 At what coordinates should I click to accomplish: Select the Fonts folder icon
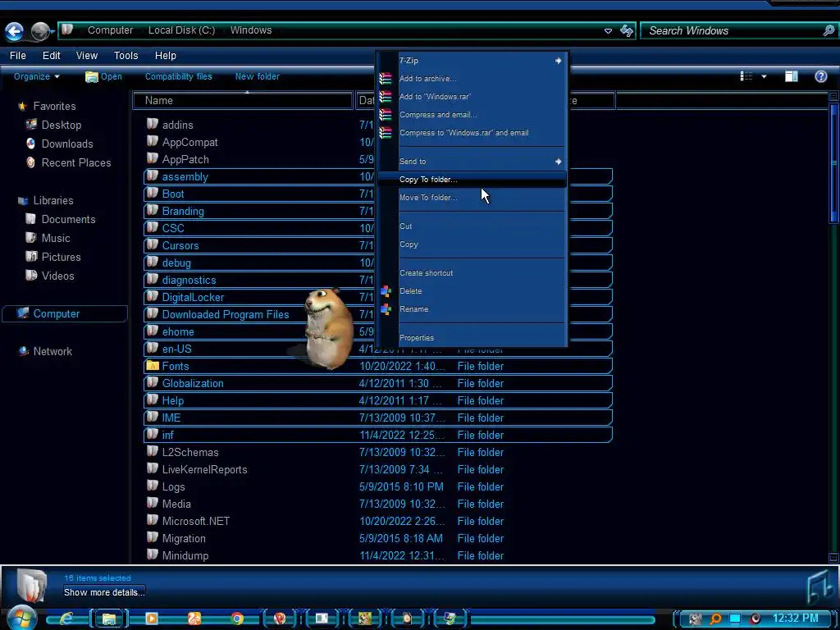(153, 366)
